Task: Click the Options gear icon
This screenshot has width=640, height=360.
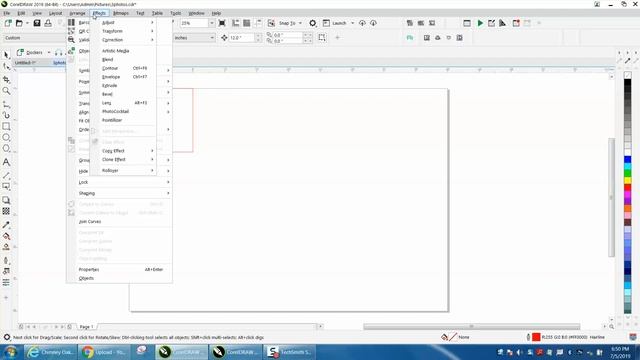Action: coord(313,23)
